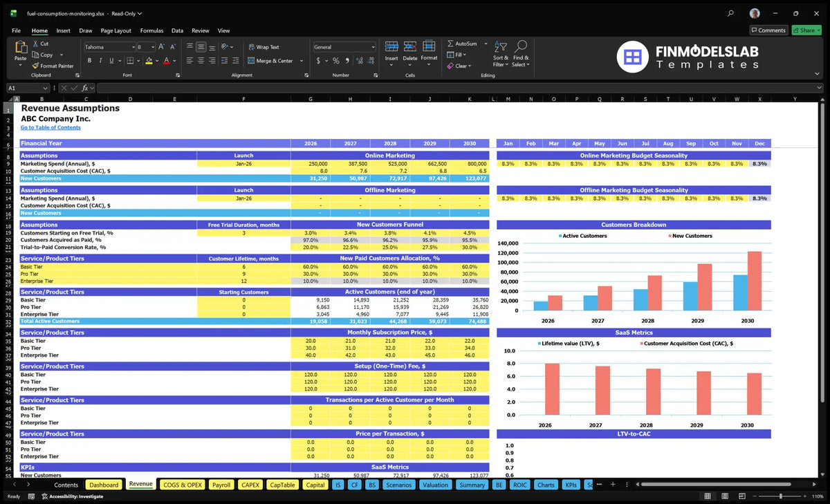The height and width of the screenshot is (504, 830).
Task: Toggle Top Align
Action: [190, 47]
